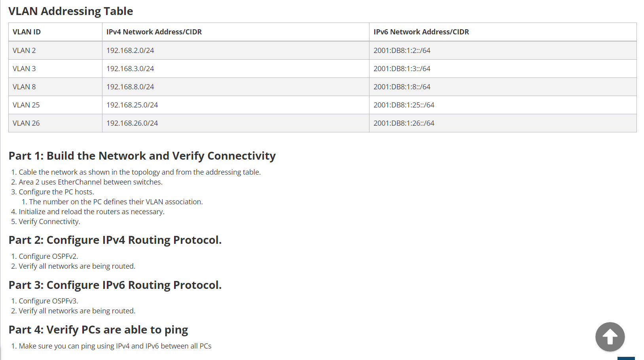Click the Part 2 heading text

pyautogui.click(x=115, y=240)
